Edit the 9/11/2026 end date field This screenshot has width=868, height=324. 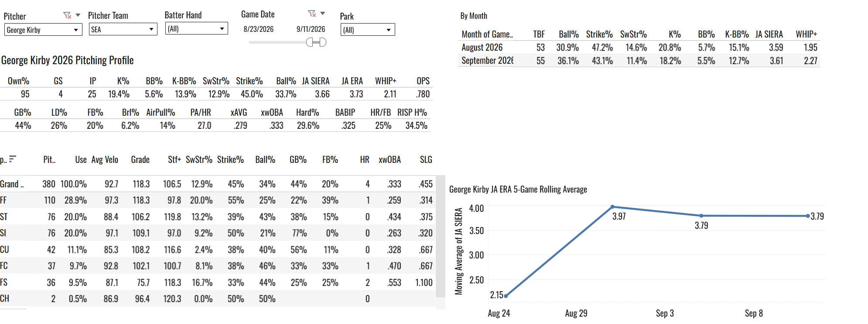click(x=311, y=29)
